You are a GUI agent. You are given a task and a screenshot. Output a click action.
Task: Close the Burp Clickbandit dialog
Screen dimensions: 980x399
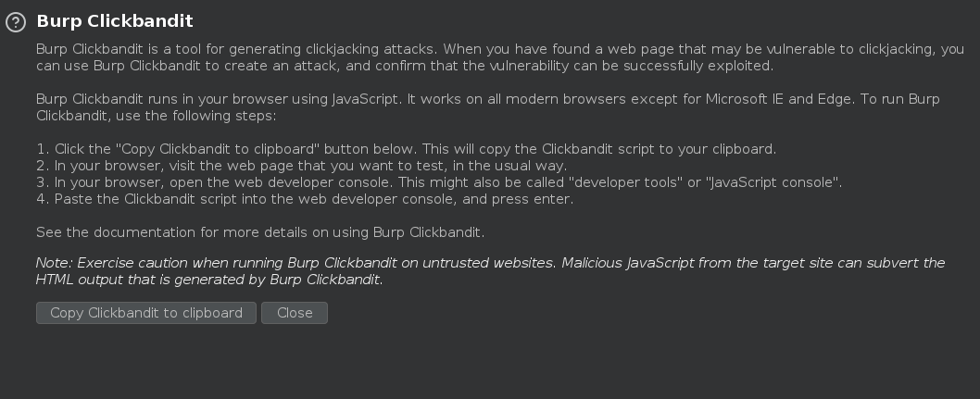295,313
